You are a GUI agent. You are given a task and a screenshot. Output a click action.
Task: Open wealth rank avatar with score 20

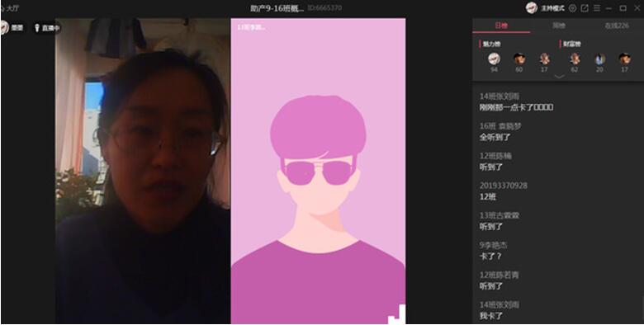tap(599, 59)
